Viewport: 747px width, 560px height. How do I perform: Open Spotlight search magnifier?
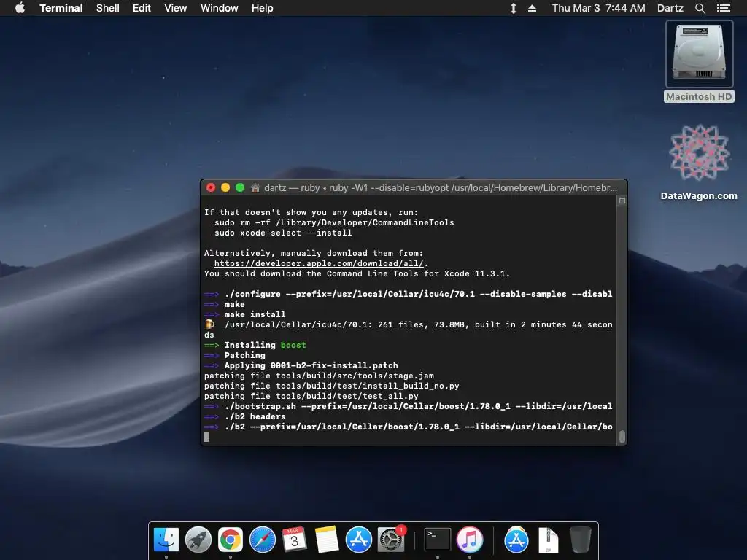[x=700, y=8]
